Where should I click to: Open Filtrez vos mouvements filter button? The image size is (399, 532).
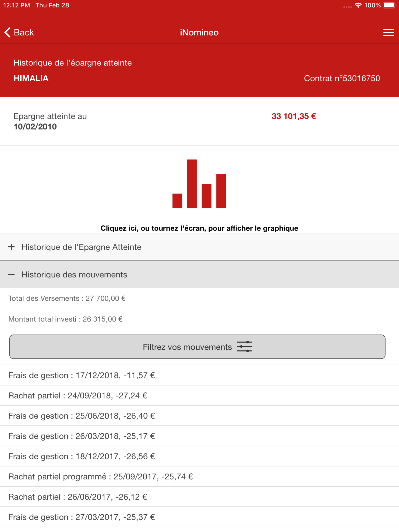pyautogui.click(x=197, y=347)
